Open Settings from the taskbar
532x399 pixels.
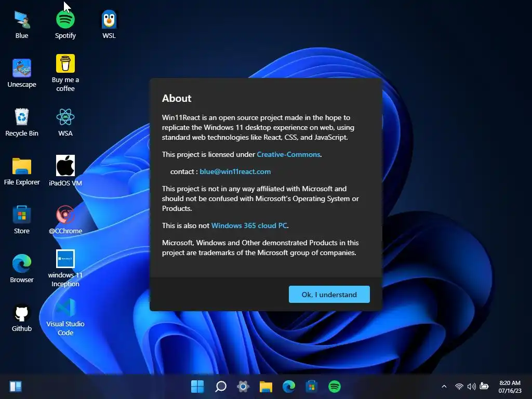(x=243, y=387)
